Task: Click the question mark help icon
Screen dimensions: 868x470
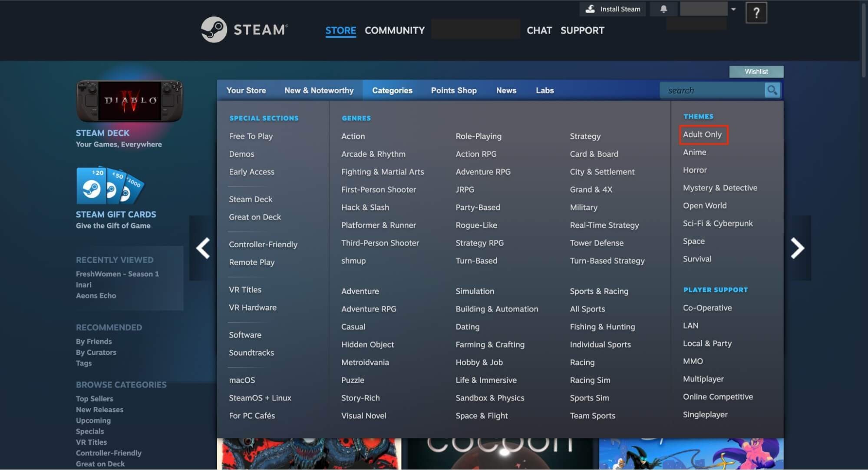Action: 756,12
